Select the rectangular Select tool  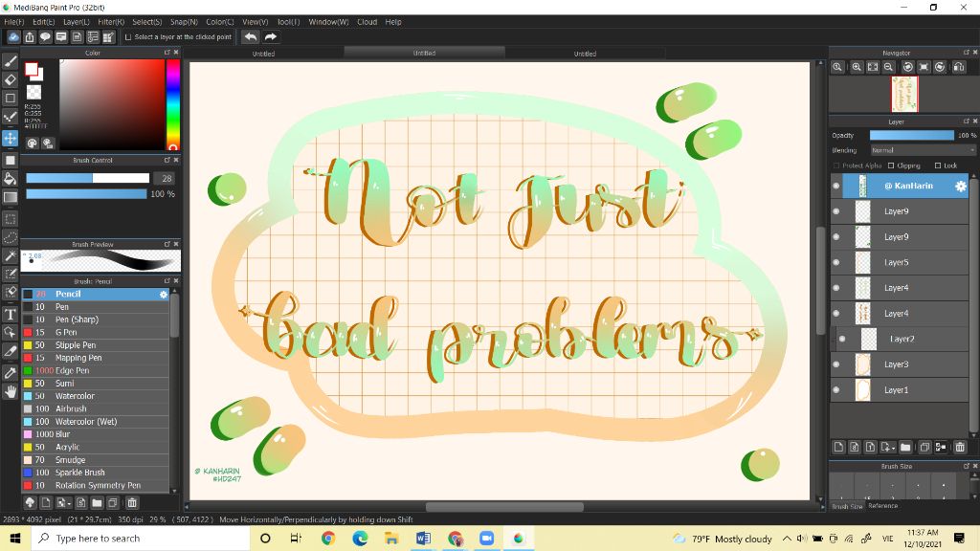pos(10,219)
